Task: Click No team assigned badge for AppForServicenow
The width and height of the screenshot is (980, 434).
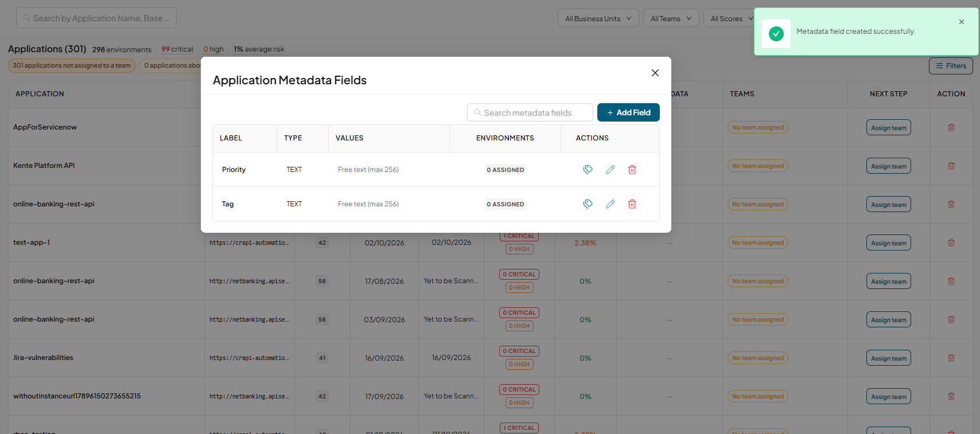Action: coord(758,127)
